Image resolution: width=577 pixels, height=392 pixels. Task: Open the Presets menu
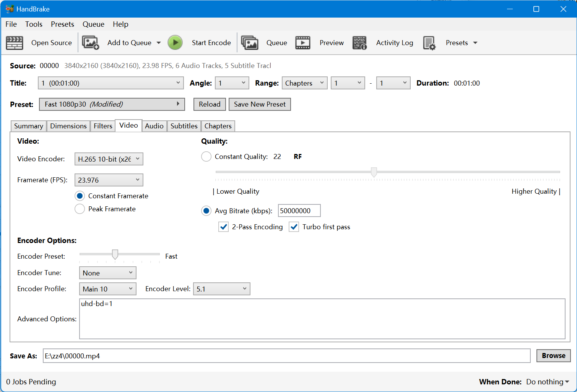pyautogui.click(x=62, y=24)
